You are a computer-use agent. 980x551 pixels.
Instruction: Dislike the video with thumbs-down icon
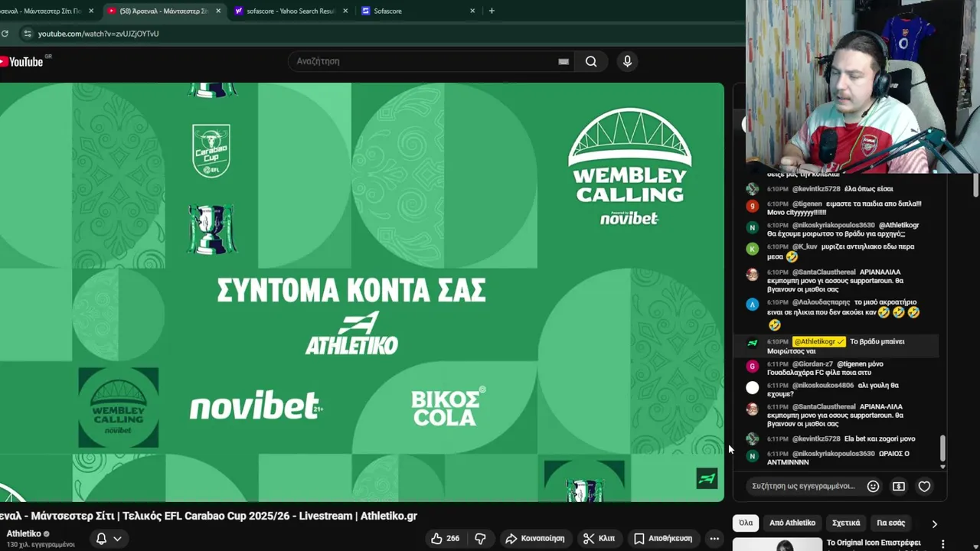[x=480, y=538]
